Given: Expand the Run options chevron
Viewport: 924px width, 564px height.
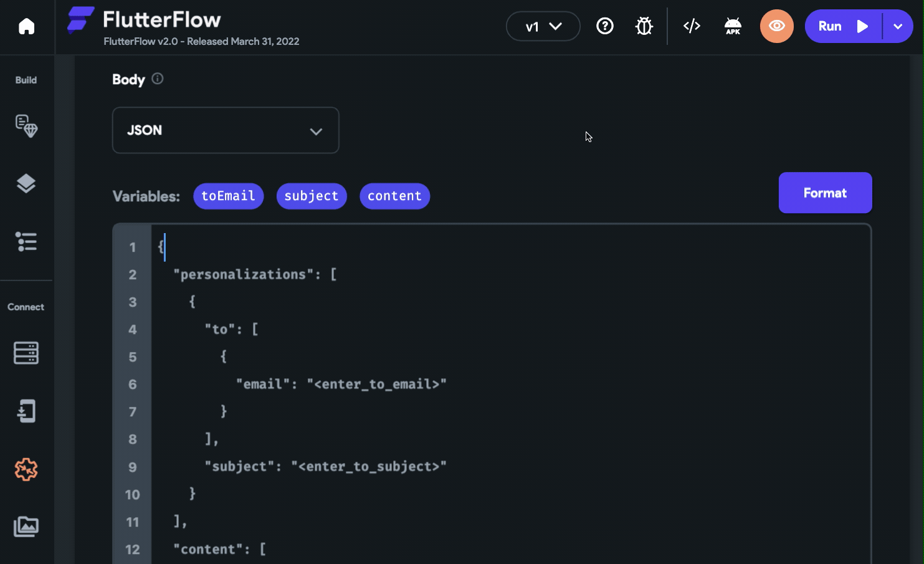Looking at the screenshot, I should click(898, 26).
